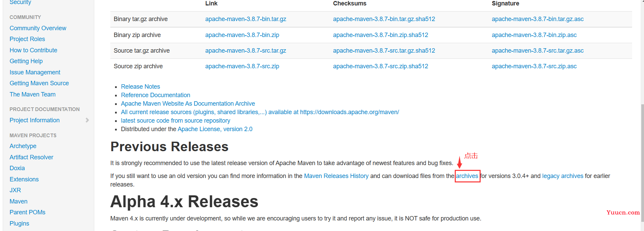
Task: Click the archives link for versions 3.0.4+
Action: tap(467, 176)
